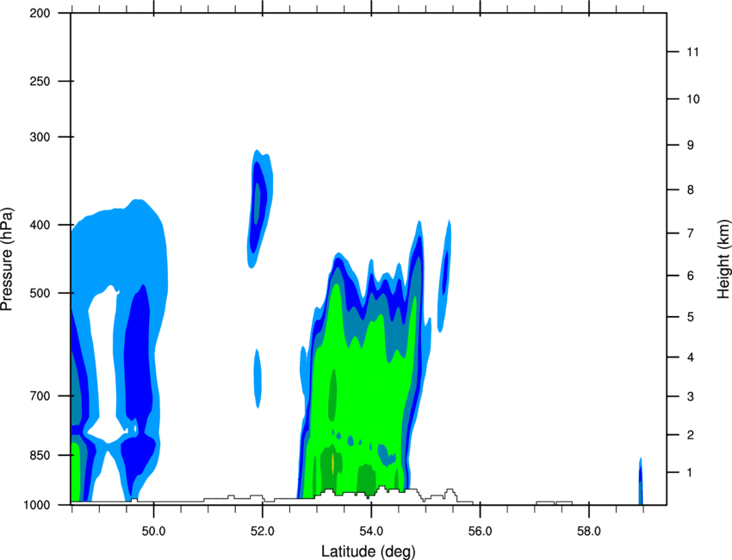Click the 10 km height label

coord(692,99)
